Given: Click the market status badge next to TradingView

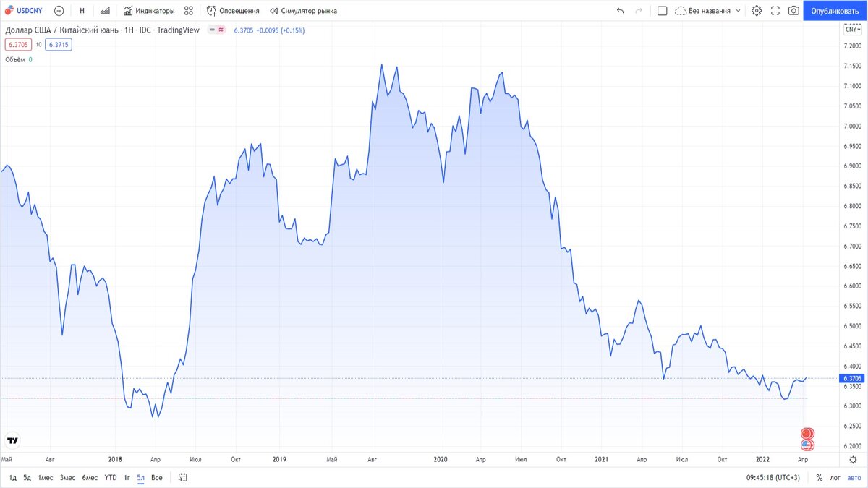Looking at the screenshot, I should tap(216, 30).
